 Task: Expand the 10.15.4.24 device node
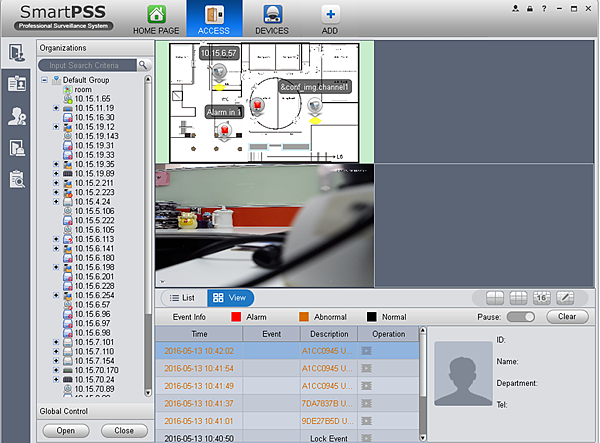tap(56, 202)
